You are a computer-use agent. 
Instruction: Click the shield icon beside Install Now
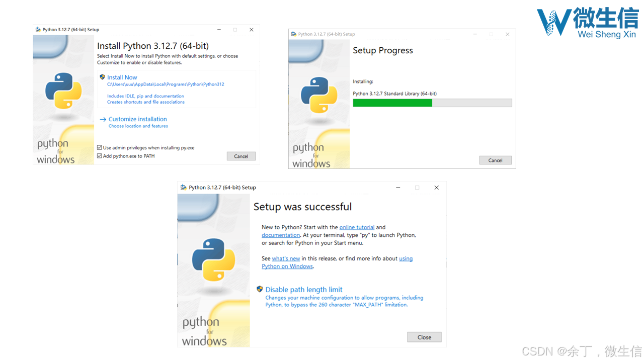pos(102,77)
